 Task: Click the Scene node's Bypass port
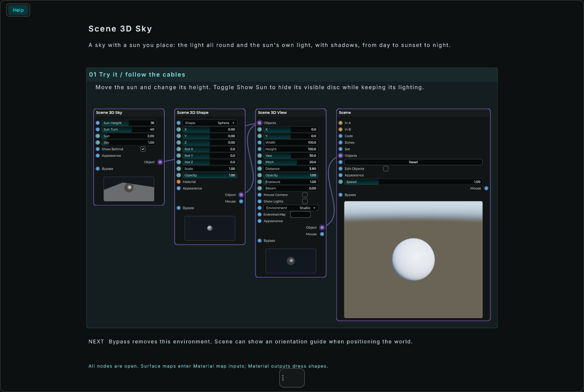(x=340, y=195)
